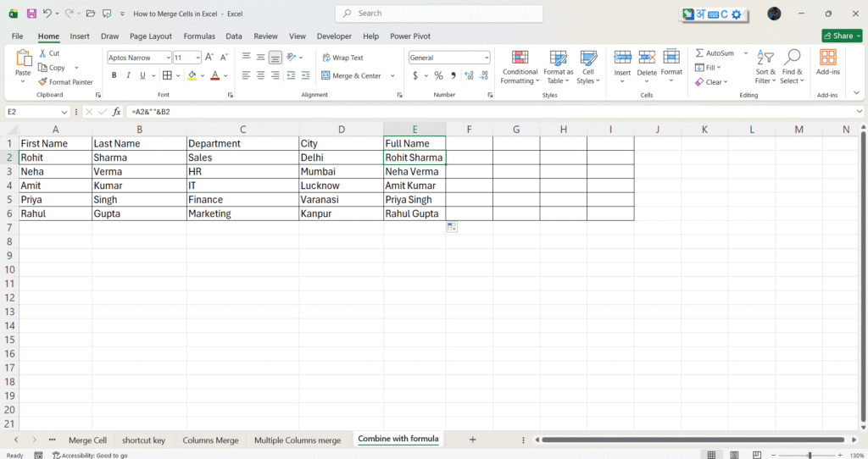The width and height of the screenshot is (868, 459).
Task: Toggle Top Align vertical alignment
Action: (247, 57)
